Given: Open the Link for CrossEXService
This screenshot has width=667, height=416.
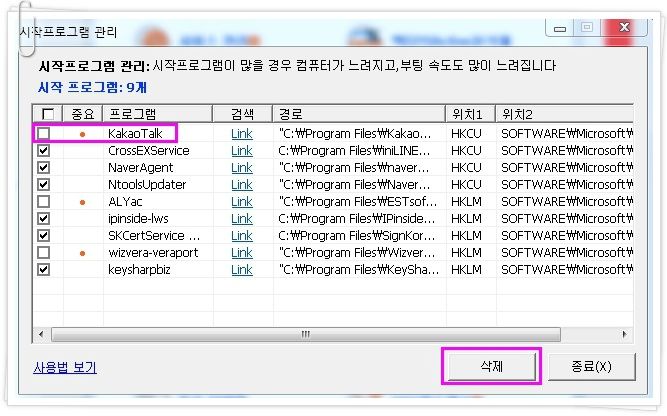Looking at the screenshot, I should [242, 151].
